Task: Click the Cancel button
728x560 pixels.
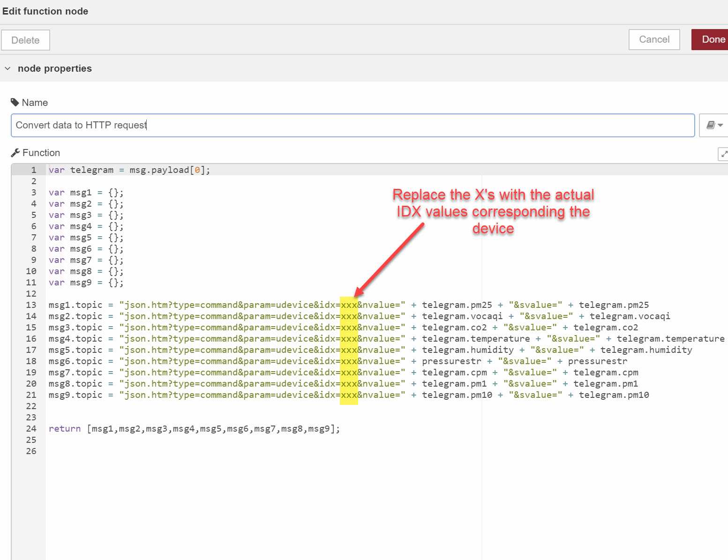Action: click(x=654, y=40)
